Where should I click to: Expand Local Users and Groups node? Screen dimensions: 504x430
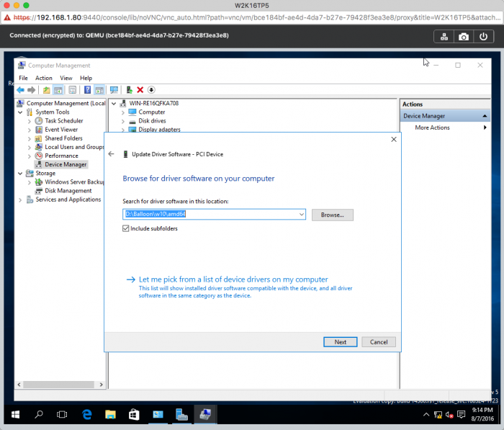tap(30, 148)
